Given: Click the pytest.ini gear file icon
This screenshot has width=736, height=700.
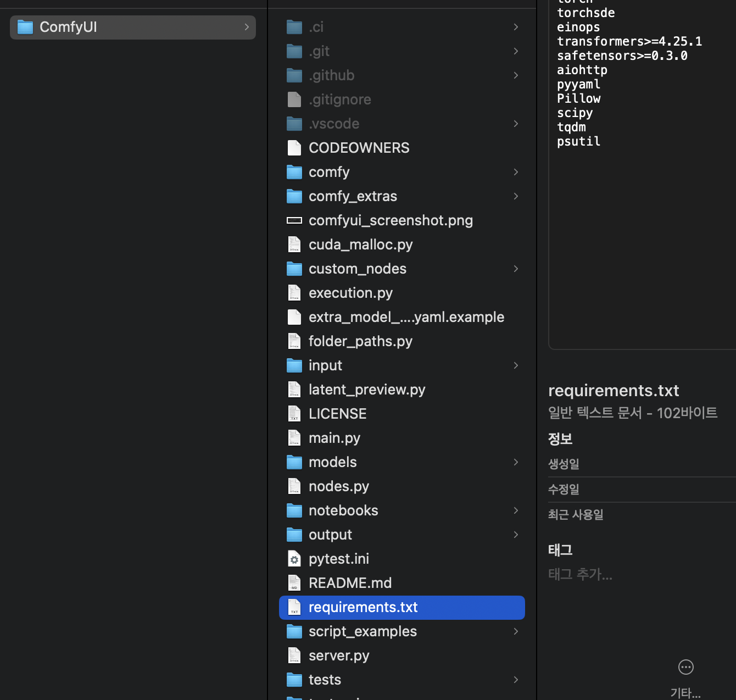Looking at the screenshot, I should (x=294, y=559).
